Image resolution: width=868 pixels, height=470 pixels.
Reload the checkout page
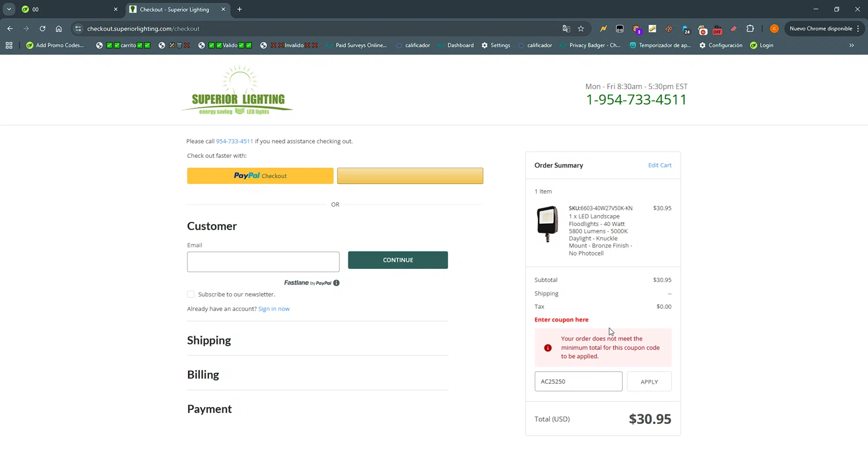[x=42, y=28]
